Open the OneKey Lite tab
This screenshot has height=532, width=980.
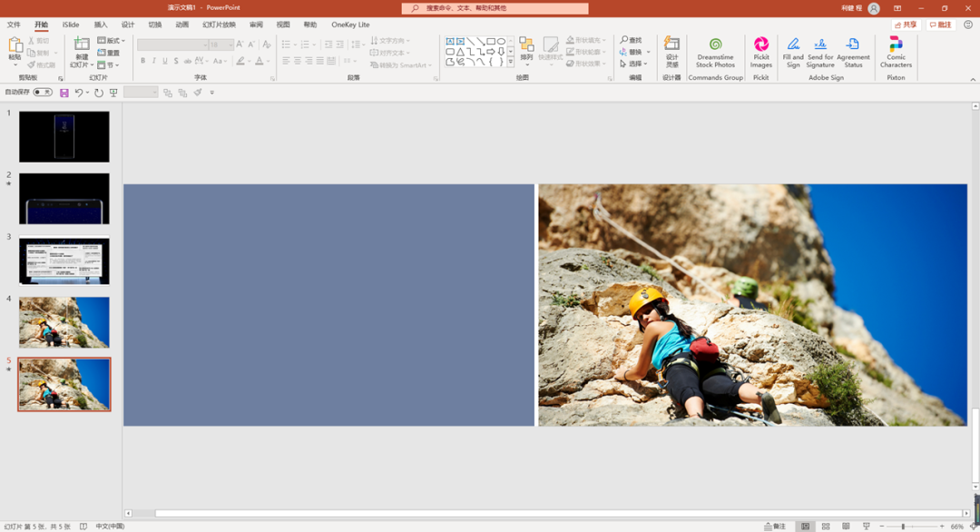click(350, 25)
